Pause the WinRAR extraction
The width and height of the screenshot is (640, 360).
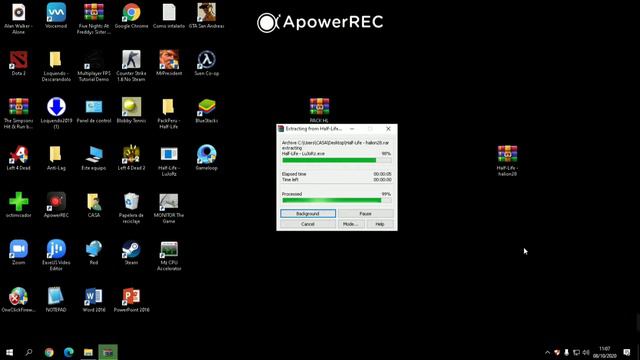(x=365, y=213)
